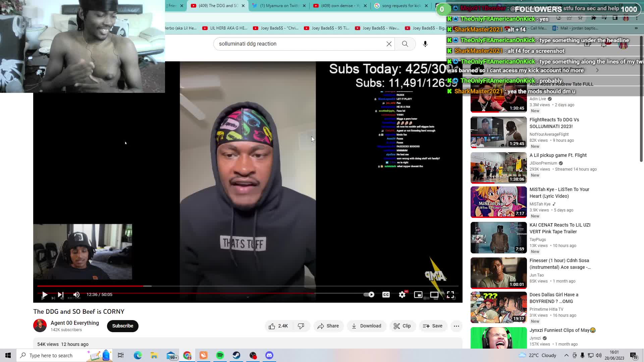Play the YouTube video
Viewport: 644px width, 362px height.
[44, 295]
